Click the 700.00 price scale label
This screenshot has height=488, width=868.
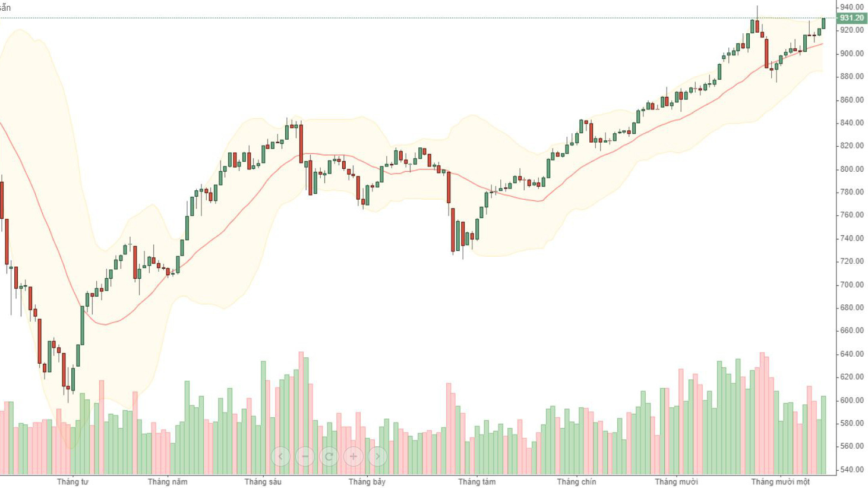point(851,285)
